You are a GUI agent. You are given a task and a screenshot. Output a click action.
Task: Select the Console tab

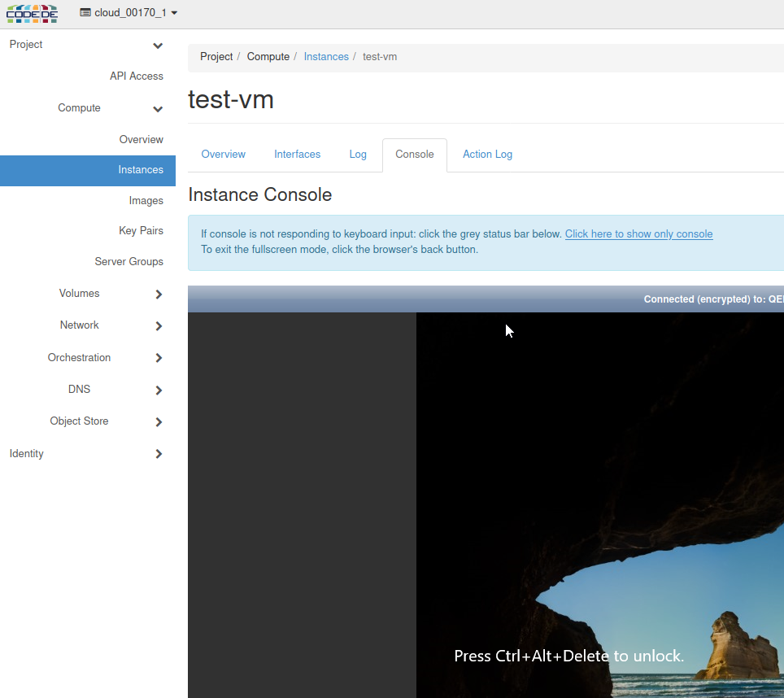tap(415, 155)
